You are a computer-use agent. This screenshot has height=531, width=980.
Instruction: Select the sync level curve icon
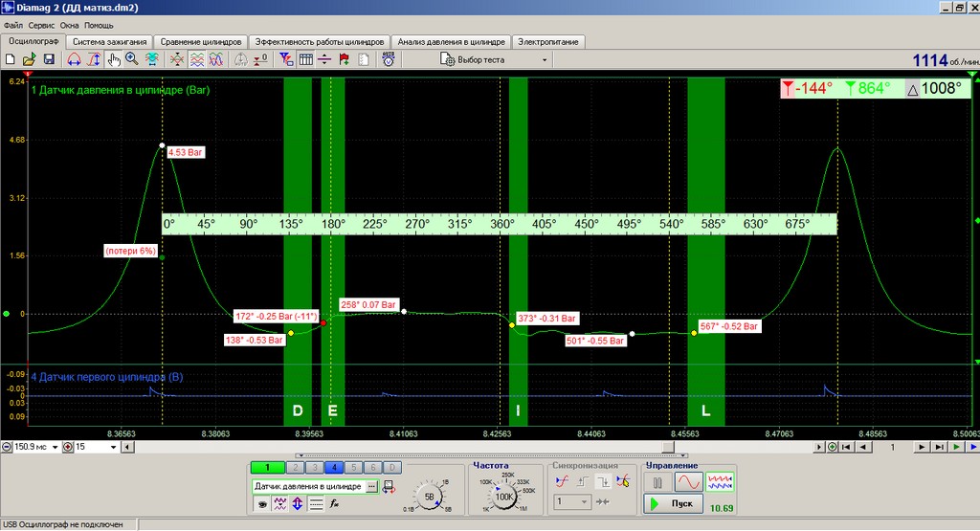562,481
